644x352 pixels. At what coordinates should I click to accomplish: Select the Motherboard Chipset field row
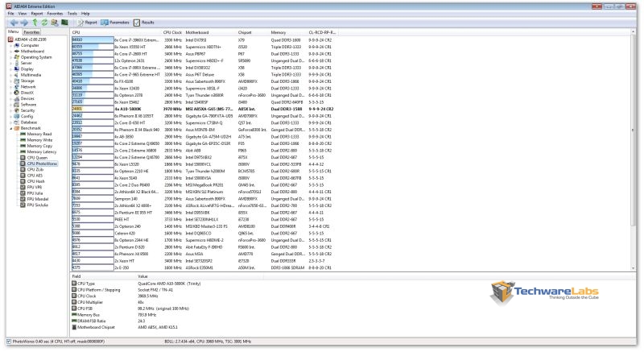[x=126, y=327]
